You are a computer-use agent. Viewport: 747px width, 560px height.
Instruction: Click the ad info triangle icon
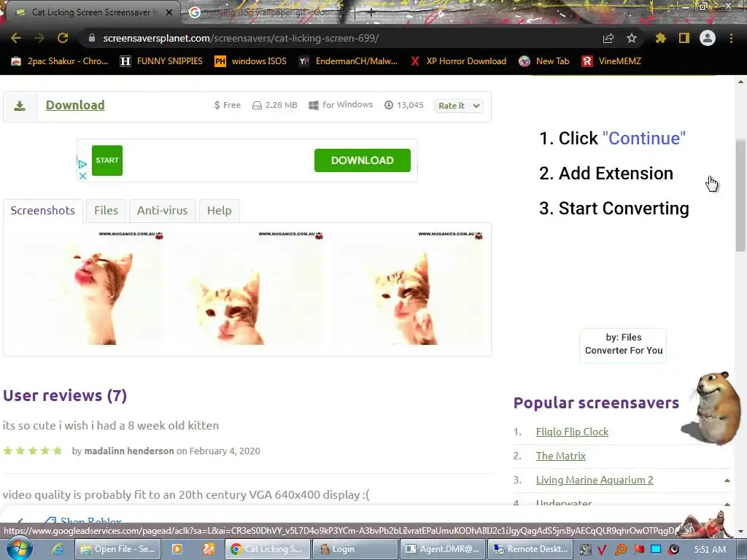click(82, 164)
